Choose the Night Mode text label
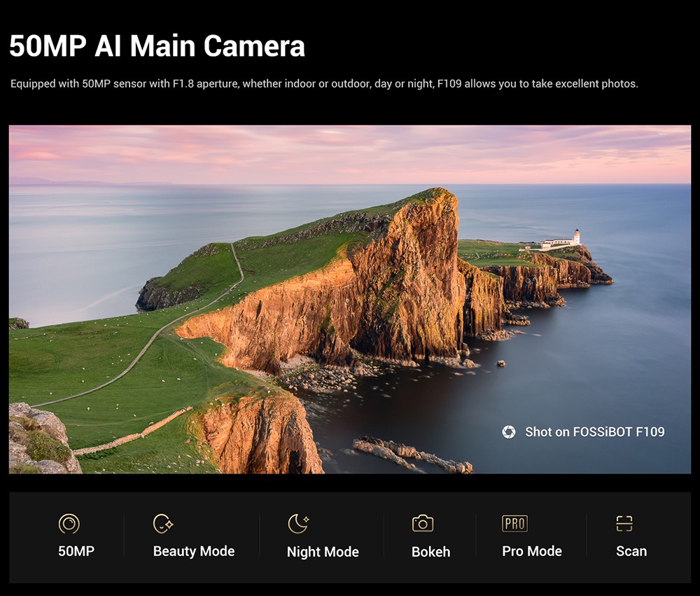 pos(323,552)
